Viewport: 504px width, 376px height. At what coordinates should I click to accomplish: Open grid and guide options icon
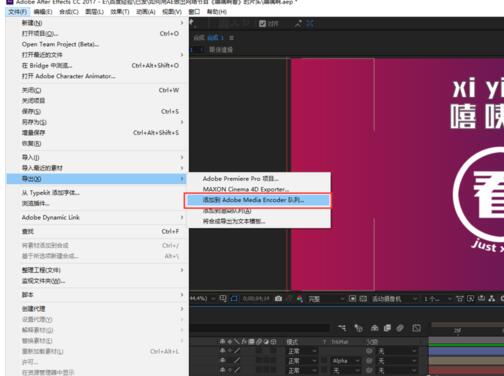pyautogui.click(x=223, y=298)
